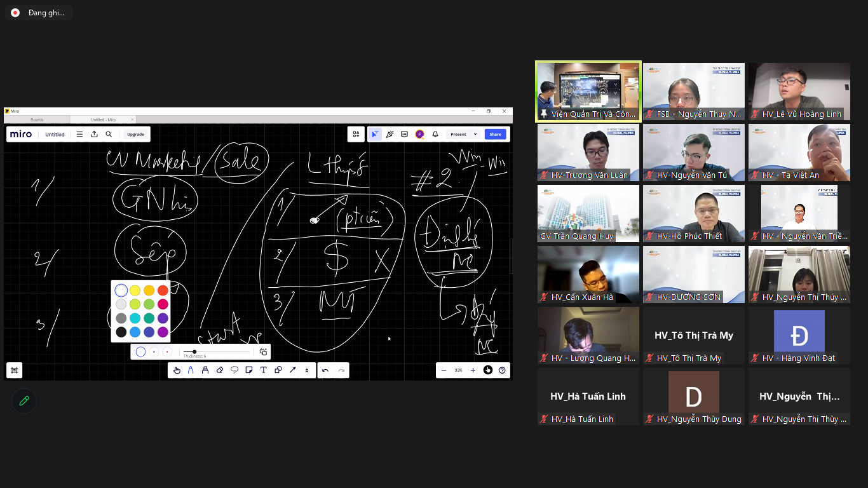Screen dimensions: 868x488
Task: Open the 33% zoom level menu
Action: [x=458, y=370]
